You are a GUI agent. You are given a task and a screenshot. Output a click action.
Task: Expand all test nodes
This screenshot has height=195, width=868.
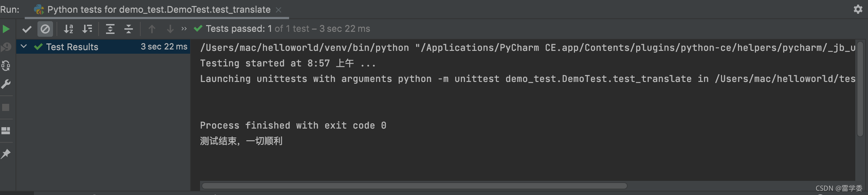(x=110, y=29)
